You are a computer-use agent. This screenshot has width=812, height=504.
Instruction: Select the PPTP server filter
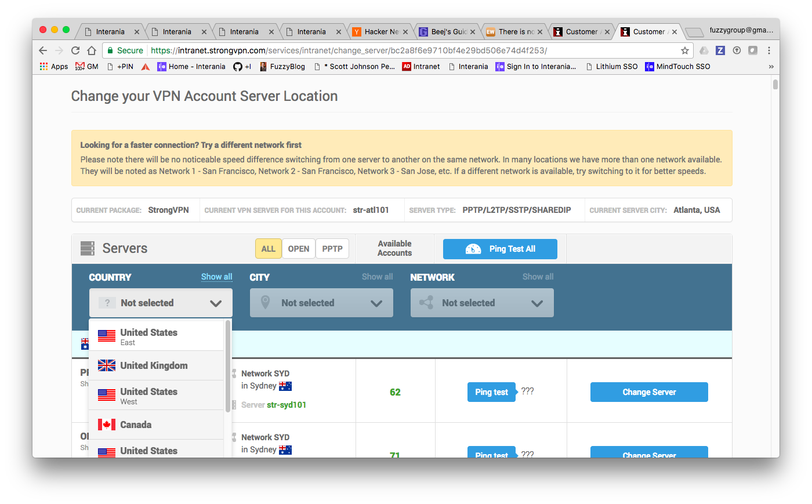(332, 249)
